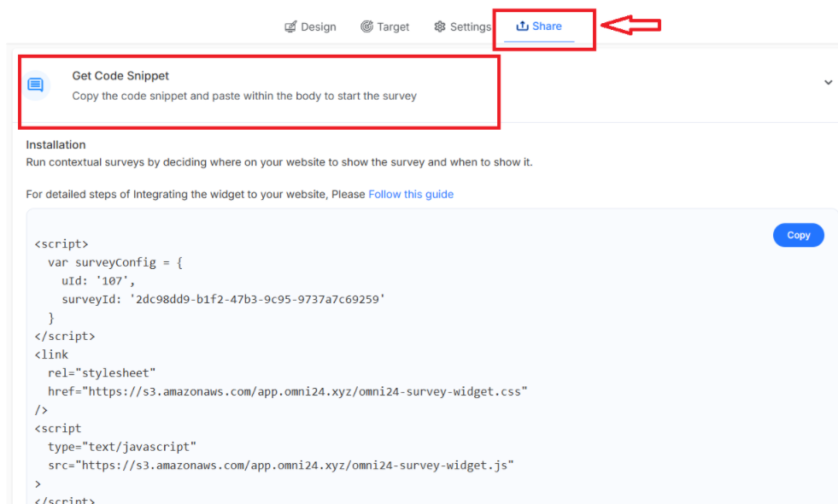
Task: Click the src widget.js URL line
Action: point(280,466)
